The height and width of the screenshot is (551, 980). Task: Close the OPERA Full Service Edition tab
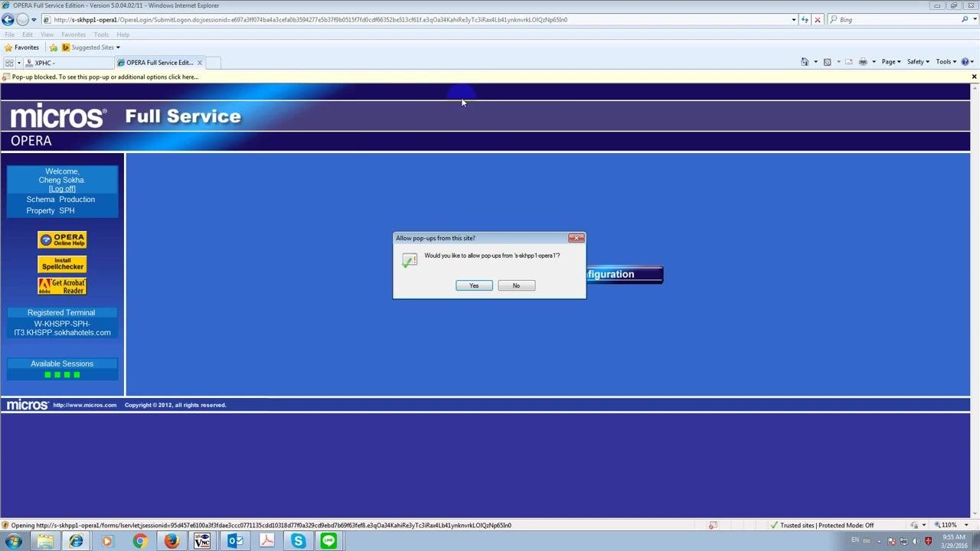(x=200, y=63)
